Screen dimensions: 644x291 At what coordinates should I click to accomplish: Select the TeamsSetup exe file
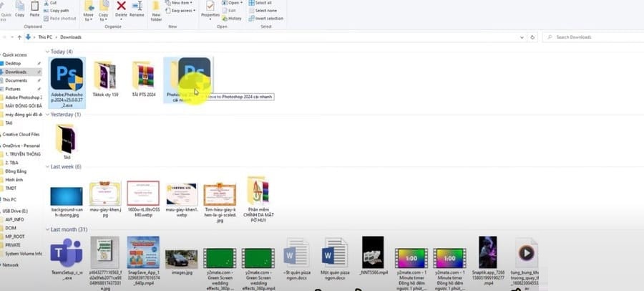67,259
